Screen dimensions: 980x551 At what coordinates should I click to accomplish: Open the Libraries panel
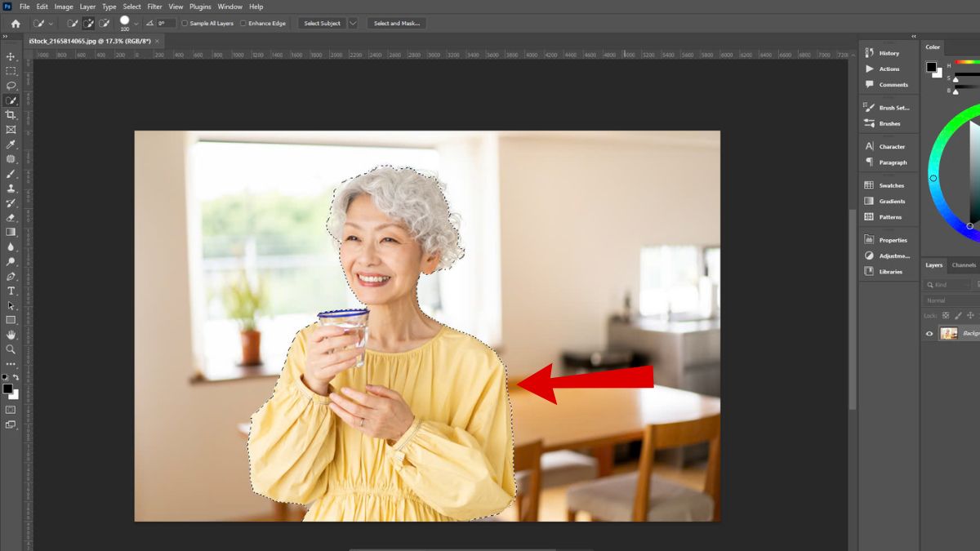pos(889,271)
